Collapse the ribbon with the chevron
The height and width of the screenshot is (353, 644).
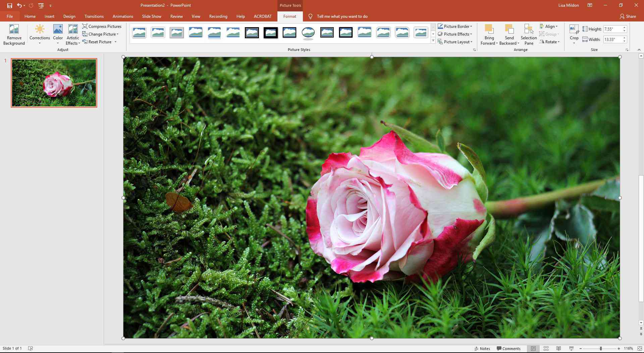coord(639,50)
